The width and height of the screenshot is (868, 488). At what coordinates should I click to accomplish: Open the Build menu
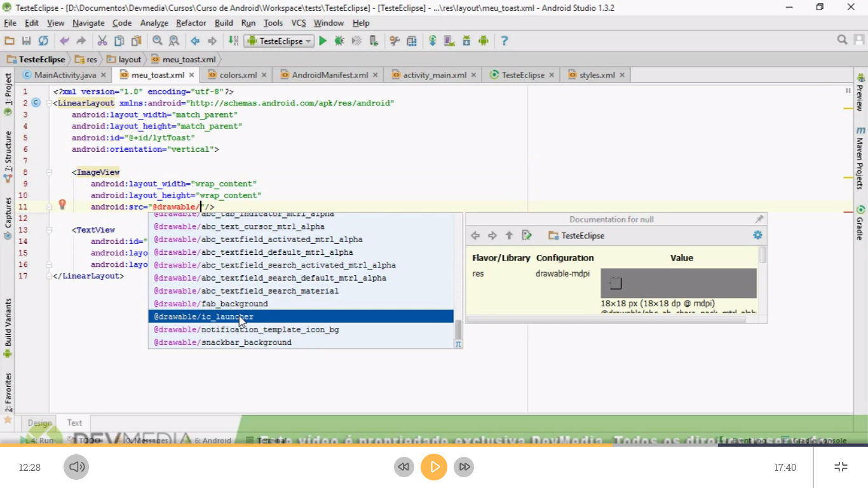click(224, 23)
